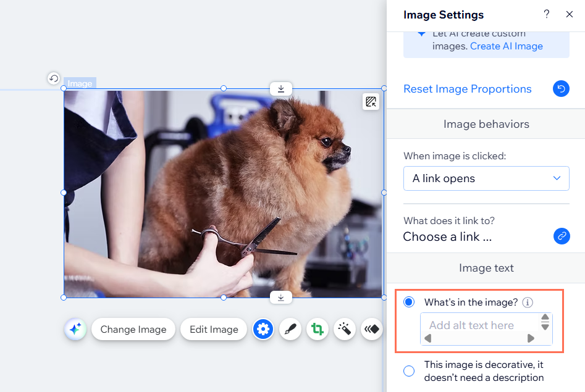This screenshot has height=392, width=585.
Task: Click the blue link chain icon
Action: [x=561, y=236]
